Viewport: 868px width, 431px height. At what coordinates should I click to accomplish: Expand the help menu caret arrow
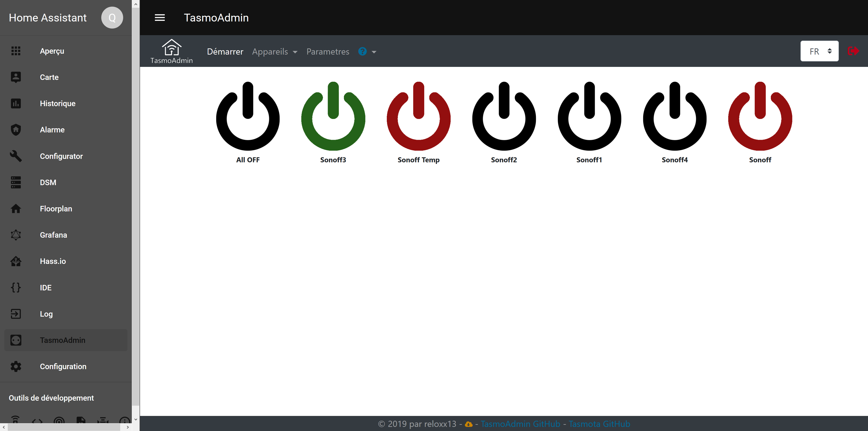click(x=374, y=52)
